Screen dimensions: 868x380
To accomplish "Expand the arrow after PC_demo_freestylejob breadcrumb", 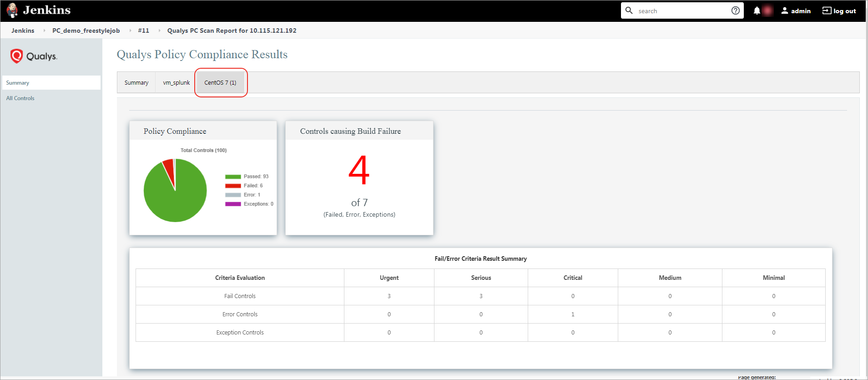I will click(x=130, y=30).
